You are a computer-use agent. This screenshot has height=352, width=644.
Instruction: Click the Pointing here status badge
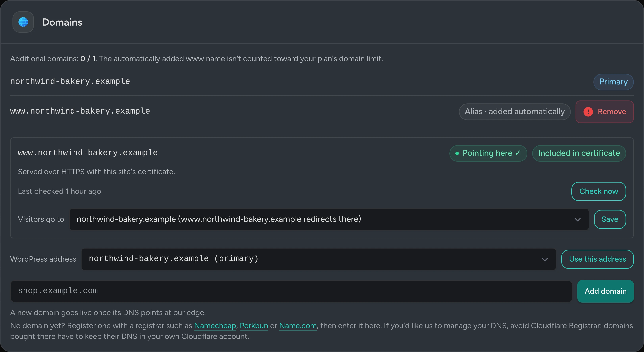point(488,153)
